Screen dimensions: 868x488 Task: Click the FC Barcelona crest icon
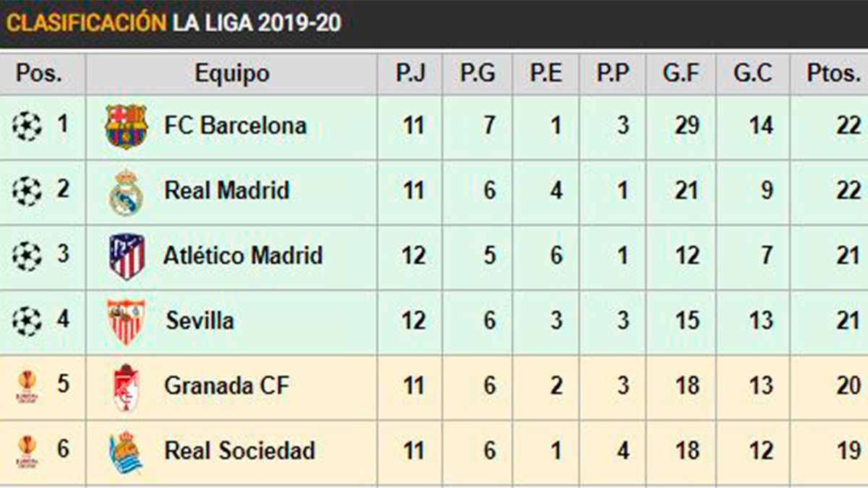pos(126,127)
